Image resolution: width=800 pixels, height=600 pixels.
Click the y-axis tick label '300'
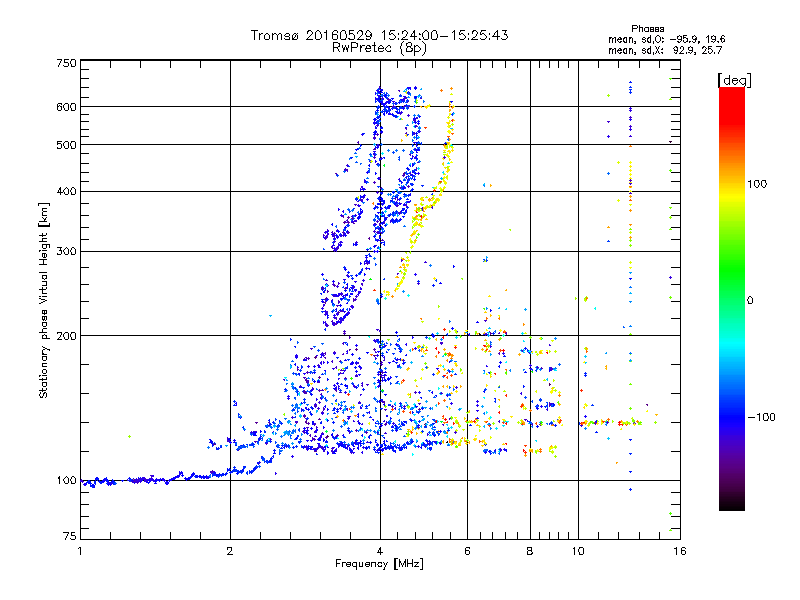click(x=66, y=251)
